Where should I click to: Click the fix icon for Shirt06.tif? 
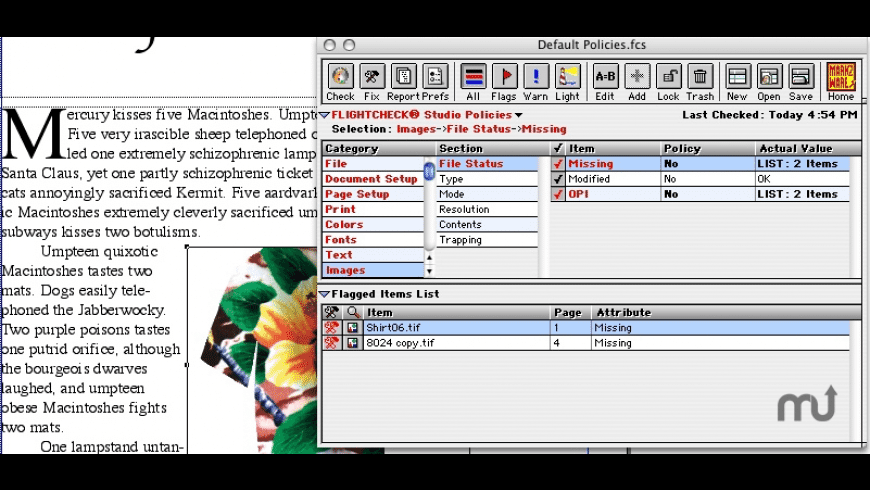[x=332, y=327]
